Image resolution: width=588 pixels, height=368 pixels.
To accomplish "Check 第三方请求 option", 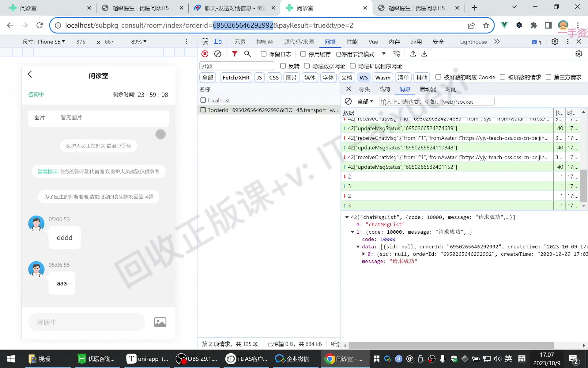I will click(548, 77).
